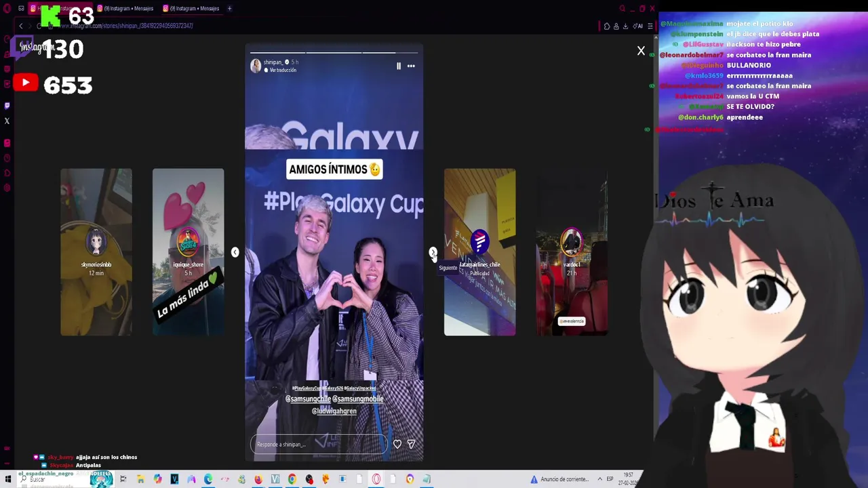Viewport: 868px width, 488px height.
Task: Open the @samsungchile mention link
Action: click(308, 399)
